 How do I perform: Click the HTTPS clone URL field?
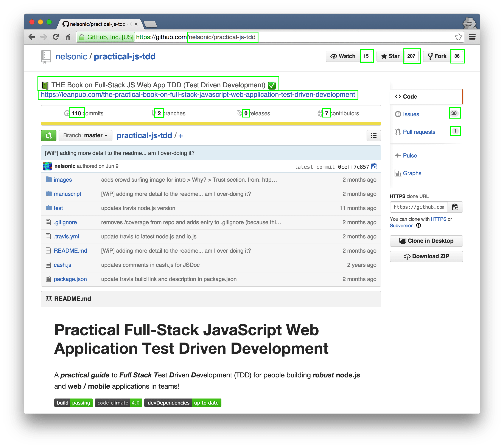coord(419,207)
